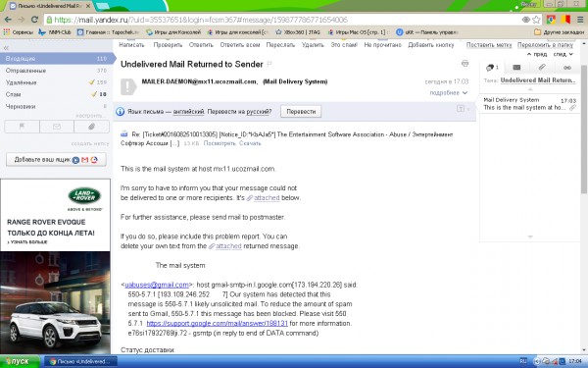Image resolution: width=588 pixels, height=368 pixels.
Task: Show attachments paperclip tab in right panel
Action: click(x=542, y=68)
